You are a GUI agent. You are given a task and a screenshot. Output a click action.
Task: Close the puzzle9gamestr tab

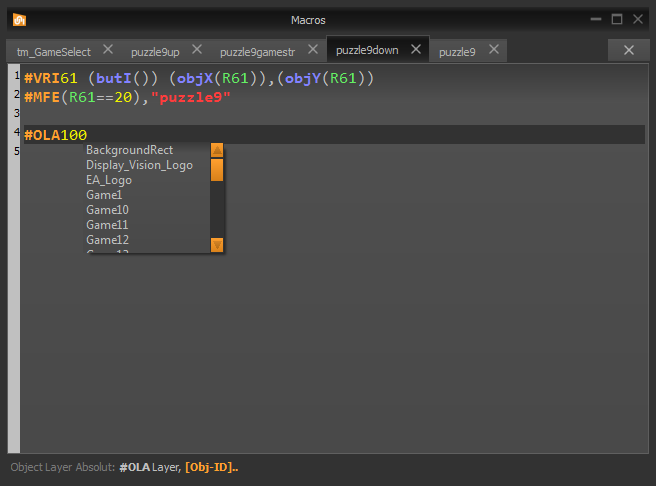(313, 50)
